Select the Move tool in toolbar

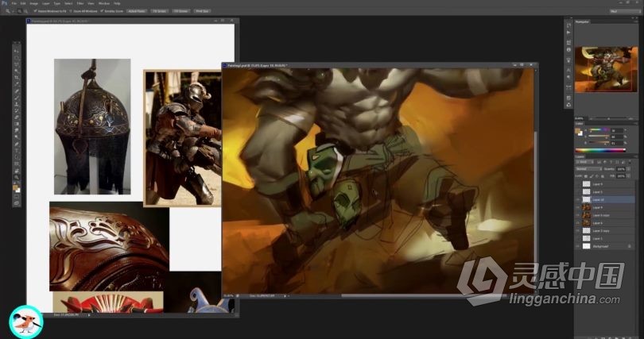(17, 51)
